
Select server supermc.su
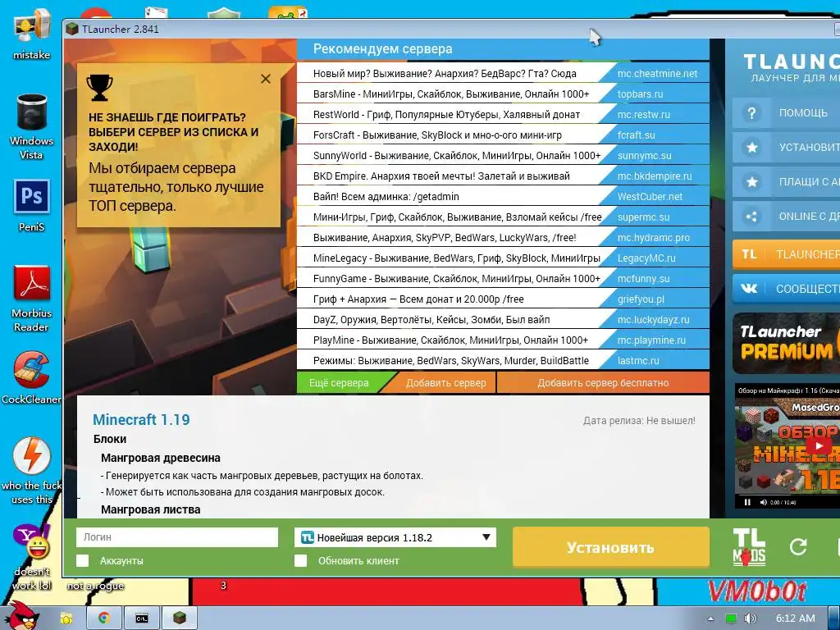[643, 217]
